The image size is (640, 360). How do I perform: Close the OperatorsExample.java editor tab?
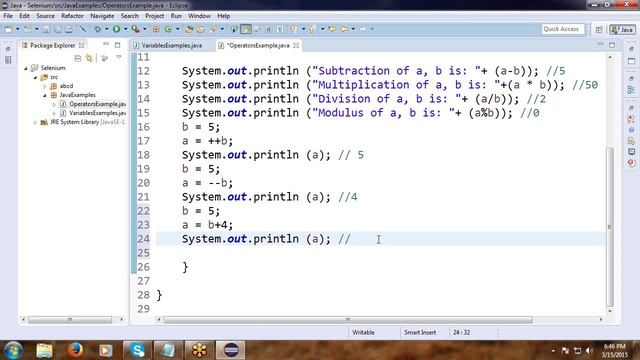[296, 45]
